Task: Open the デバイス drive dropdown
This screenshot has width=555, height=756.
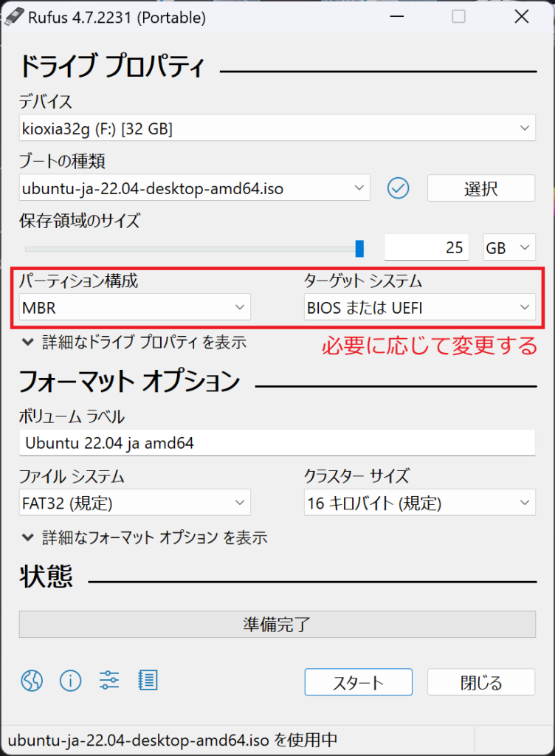Action: pos(277,128)
